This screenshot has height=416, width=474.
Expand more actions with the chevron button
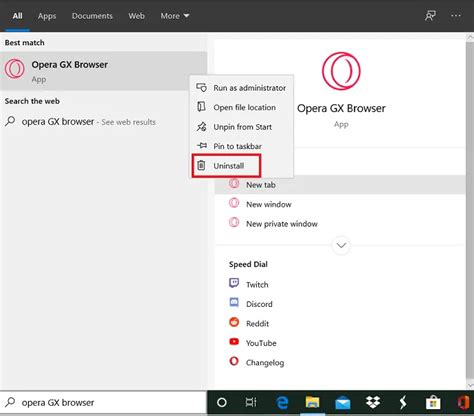coord(341,245)
